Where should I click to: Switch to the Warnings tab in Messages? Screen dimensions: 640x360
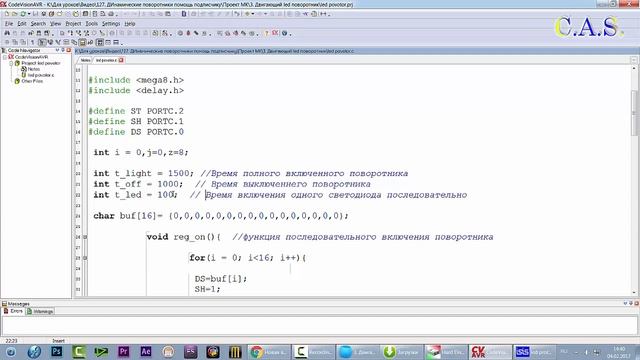(40, 311)
